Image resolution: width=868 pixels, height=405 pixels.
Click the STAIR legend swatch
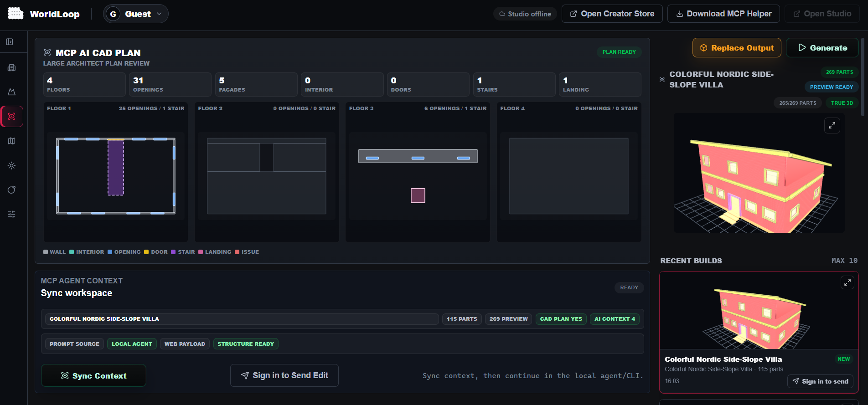tap(173, 252)
